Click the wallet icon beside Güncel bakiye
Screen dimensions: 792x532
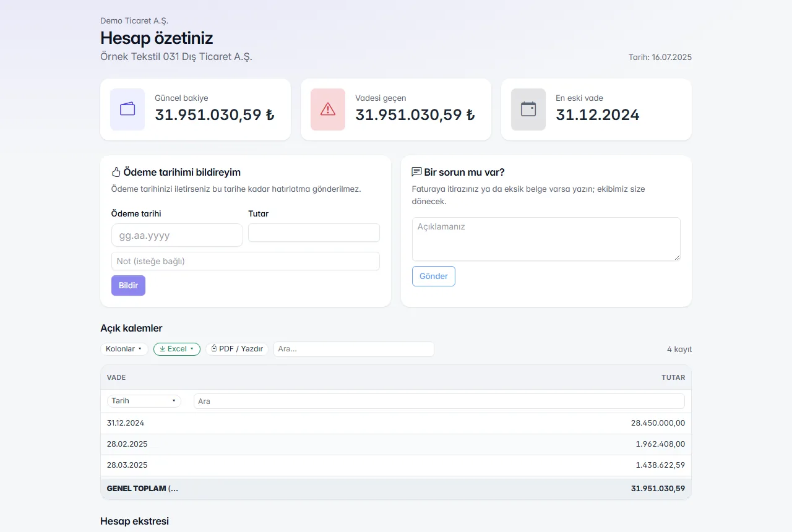127,109
